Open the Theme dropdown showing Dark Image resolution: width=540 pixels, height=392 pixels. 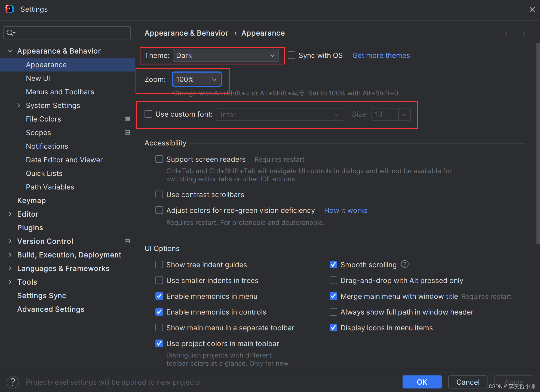[x=226, y=55]
